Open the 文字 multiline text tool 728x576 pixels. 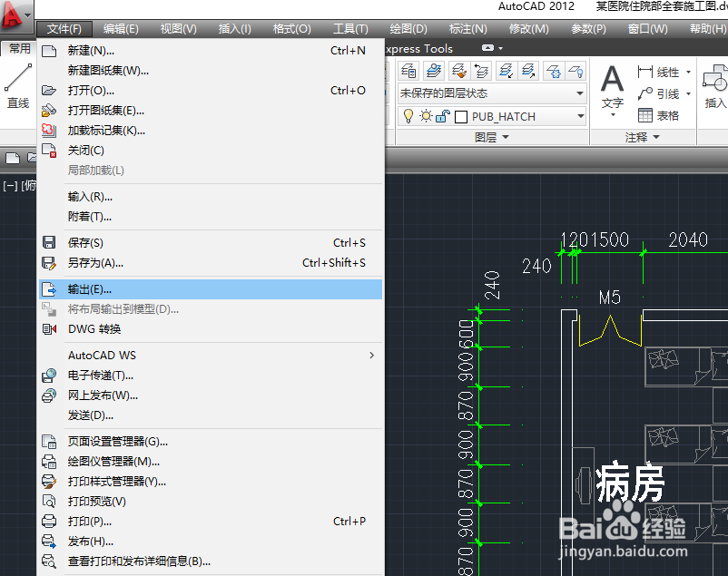tap(611, 77)
